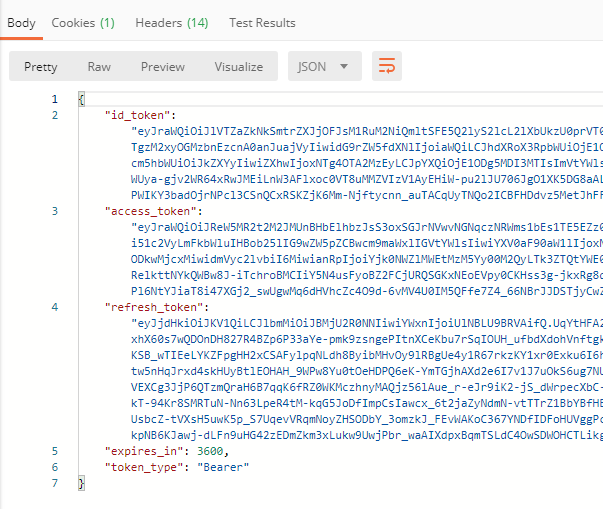The height and width of the screenshot is (509, 603).
Task: Click token line starting TgzM2xyOGMzbnEzcnA0
Action: point(367,147)
